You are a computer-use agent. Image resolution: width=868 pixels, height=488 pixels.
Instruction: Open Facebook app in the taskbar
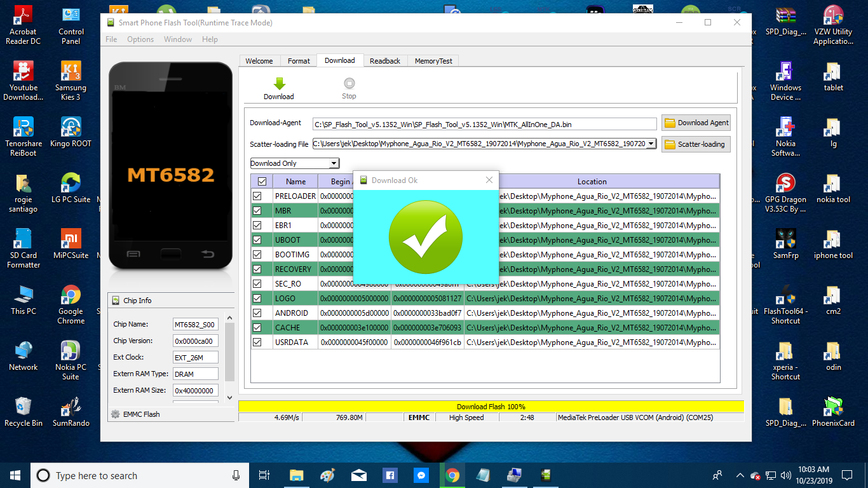390,475
